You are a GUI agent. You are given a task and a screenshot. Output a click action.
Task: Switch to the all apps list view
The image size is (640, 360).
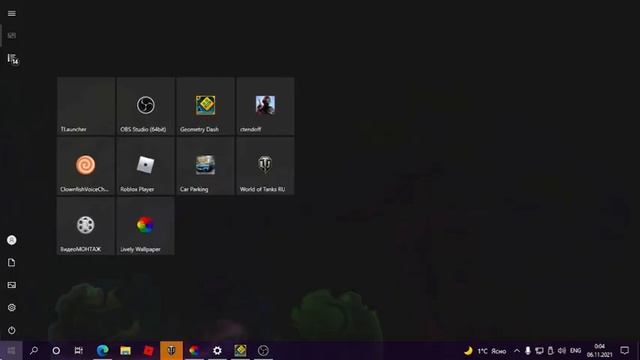coord(13,59)
